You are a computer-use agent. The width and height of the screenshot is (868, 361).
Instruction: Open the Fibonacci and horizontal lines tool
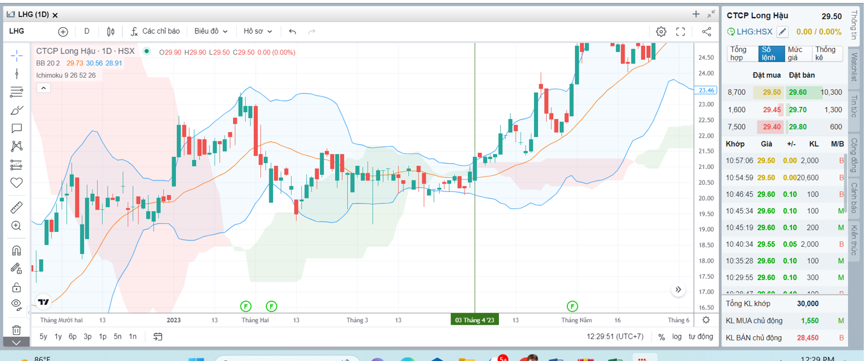click(16, 92)
